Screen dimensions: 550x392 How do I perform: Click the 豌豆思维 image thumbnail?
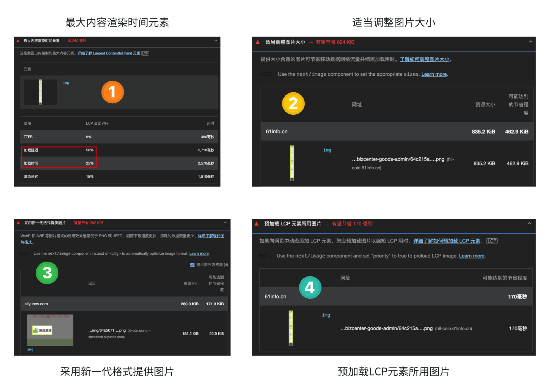(x=50, y=330)
